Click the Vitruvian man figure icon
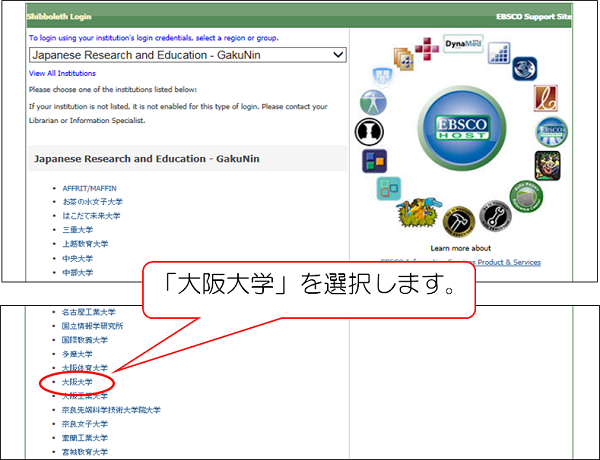 (x=375, y=102)
